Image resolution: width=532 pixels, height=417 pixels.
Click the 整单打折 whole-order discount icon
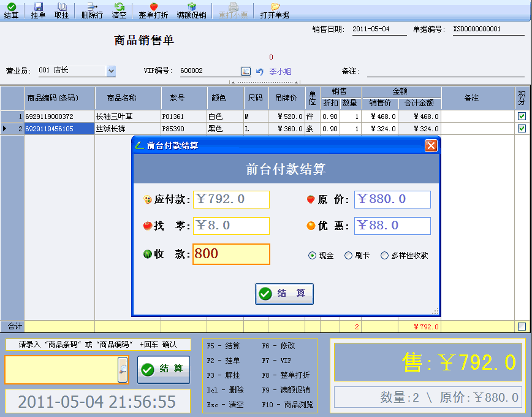(x=154, y=10)
